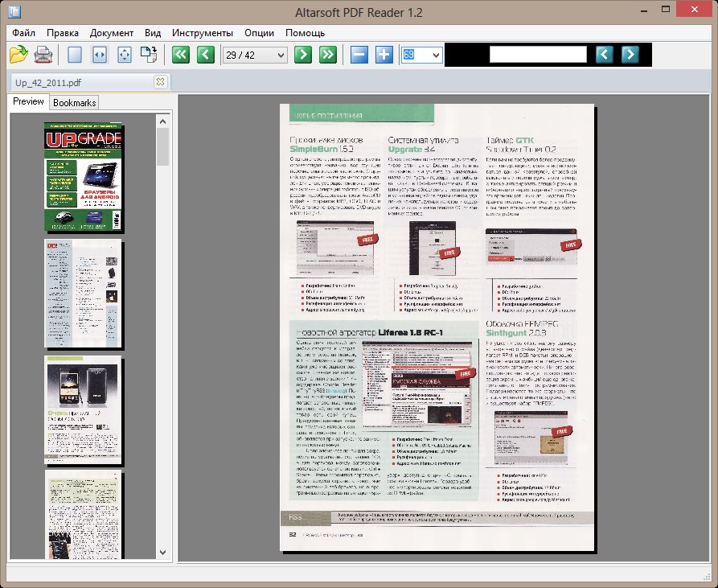This screenshot has width=718, height=588.
Task: Zoom out with the minus button
Action: click(359, 55)
